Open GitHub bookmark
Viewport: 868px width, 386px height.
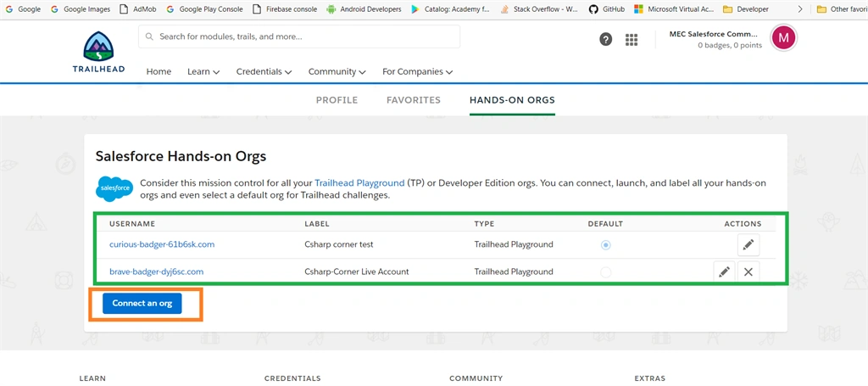pos(607,8)
